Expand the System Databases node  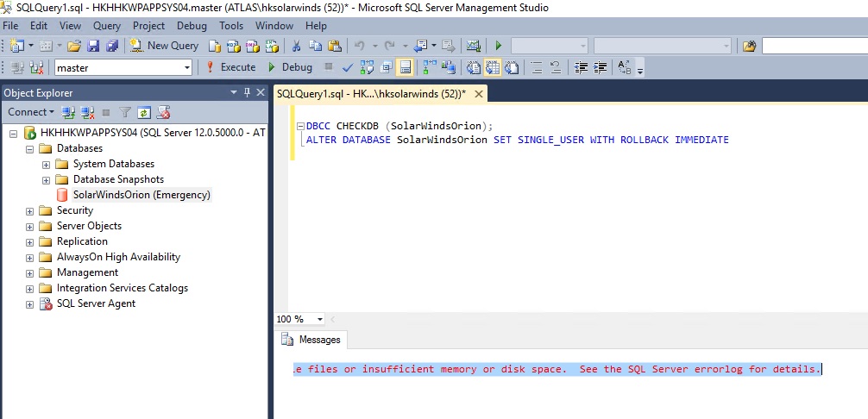point(47,164)
